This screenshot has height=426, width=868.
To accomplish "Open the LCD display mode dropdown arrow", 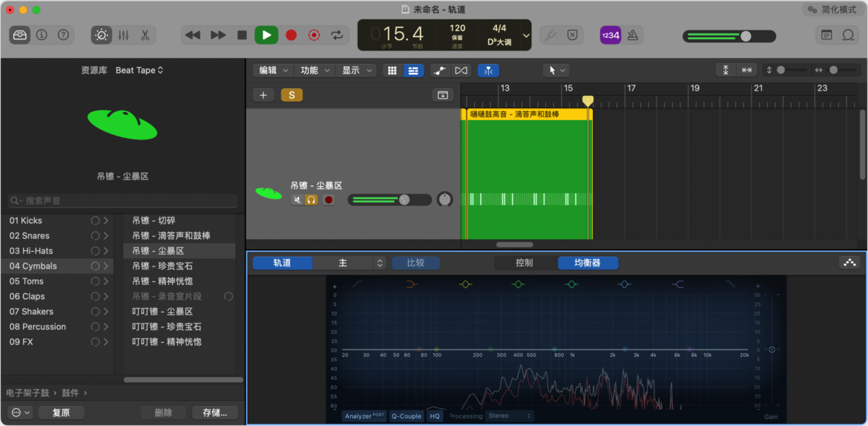I will [526, 35].
